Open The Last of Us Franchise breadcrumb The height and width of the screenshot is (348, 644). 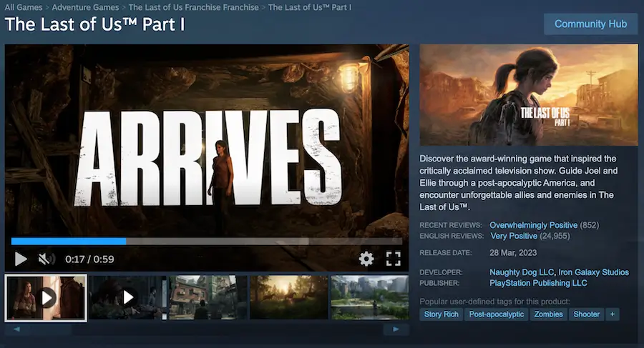tap(193, 7)
